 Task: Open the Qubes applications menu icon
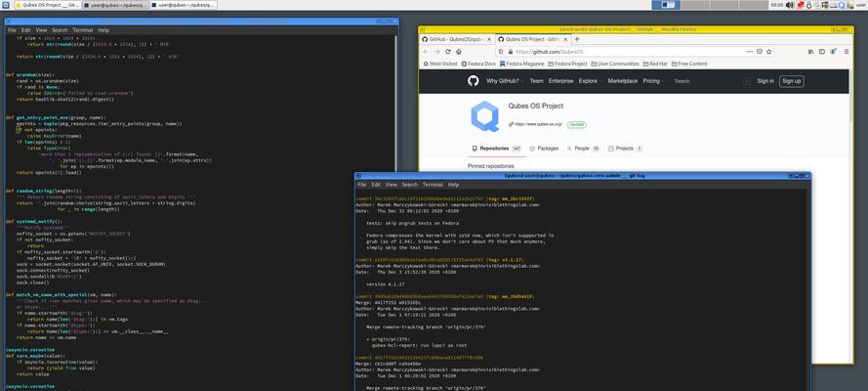(x=5, y=5)
